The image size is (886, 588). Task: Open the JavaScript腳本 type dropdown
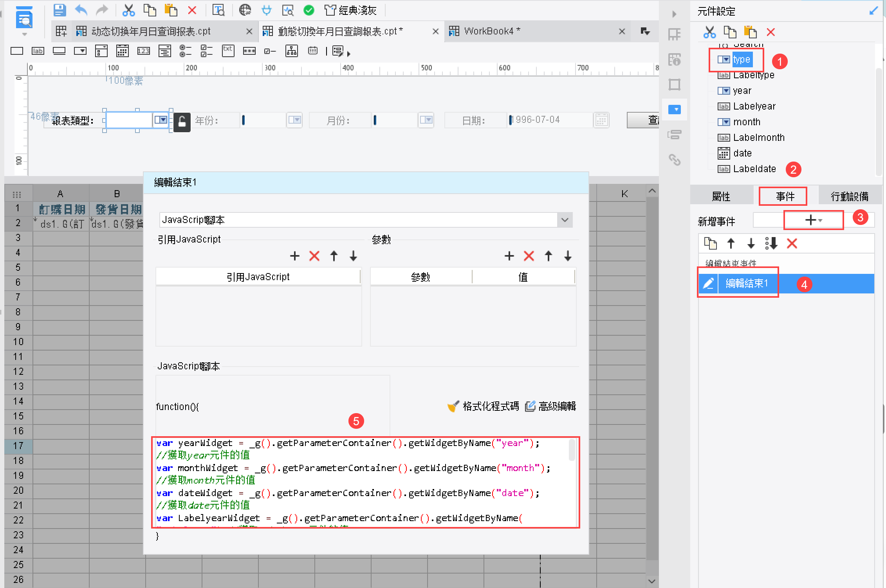tap(565, 220)
